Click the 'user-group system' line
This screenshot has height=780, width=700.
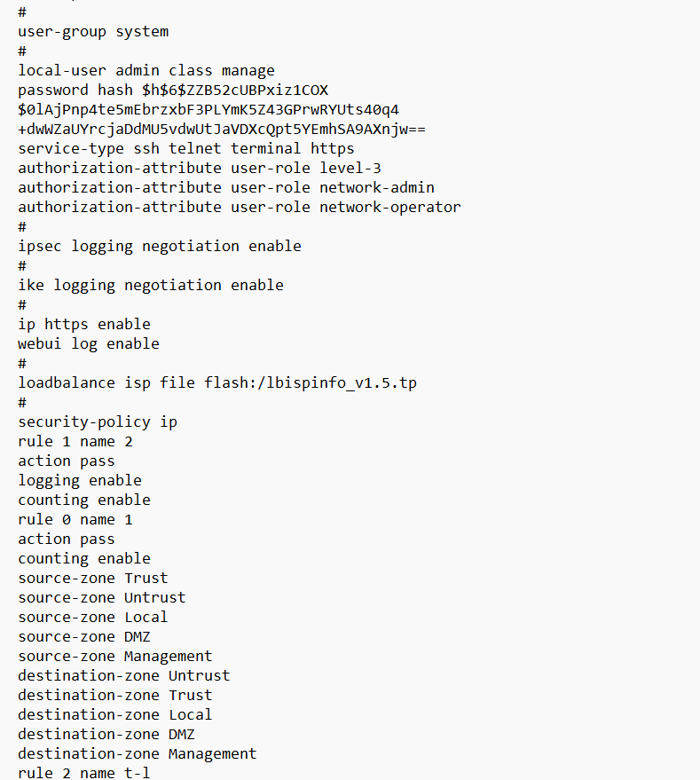[93, 32]
